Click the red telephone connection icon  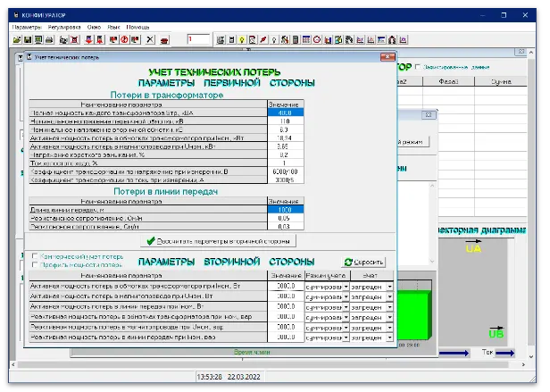click(x=165, y=40)
